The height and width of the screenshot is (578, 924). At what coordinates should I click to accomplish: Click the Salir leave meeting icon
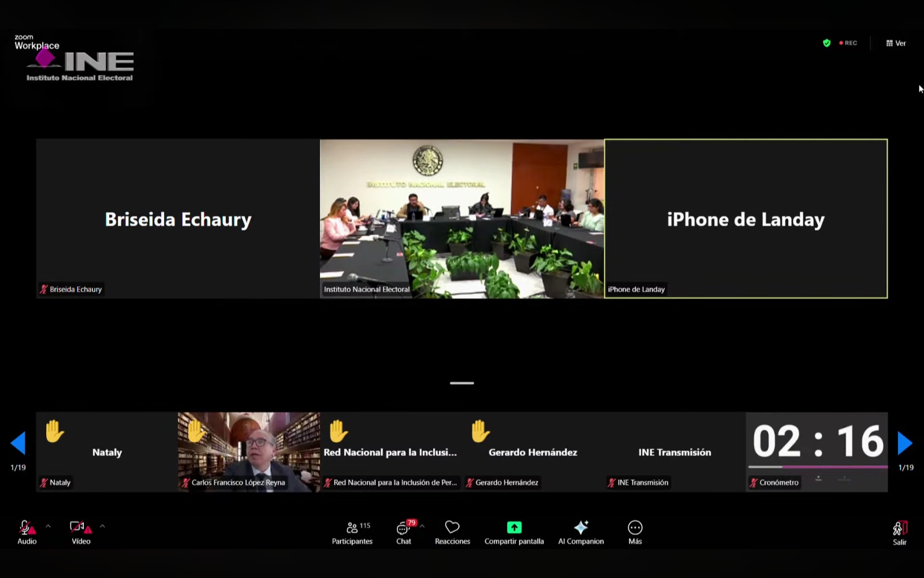[x=899, y=532]
